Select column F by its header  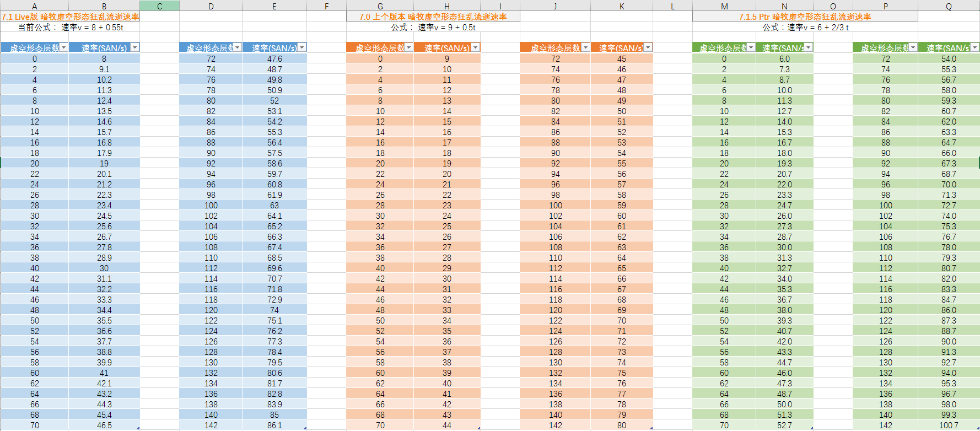pos(326,6)
